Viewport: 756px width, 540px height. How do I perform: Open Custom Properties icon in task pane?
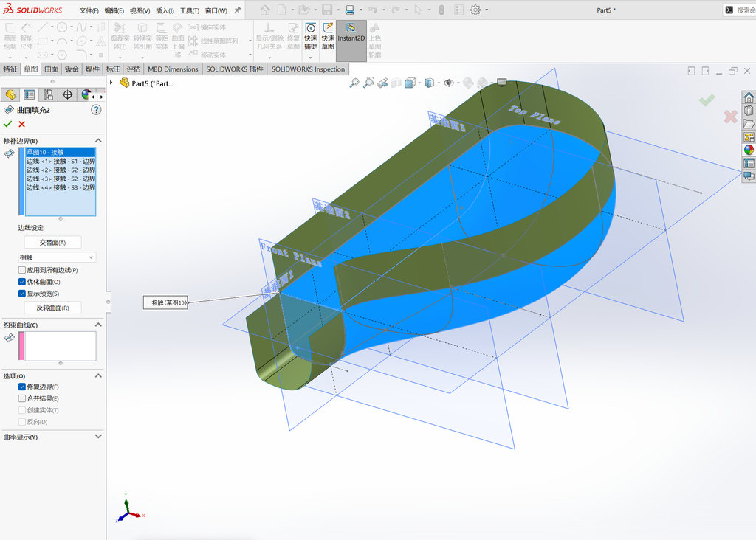749,163
